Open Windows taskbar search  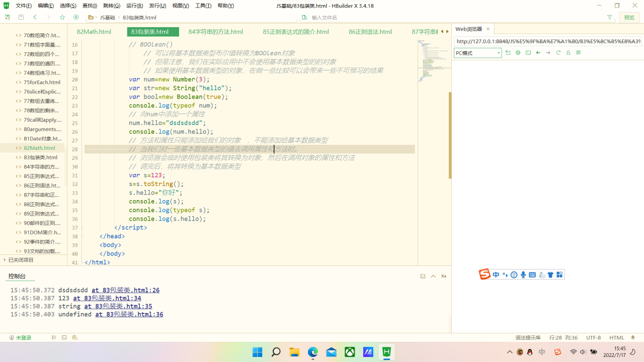point(276,352)
